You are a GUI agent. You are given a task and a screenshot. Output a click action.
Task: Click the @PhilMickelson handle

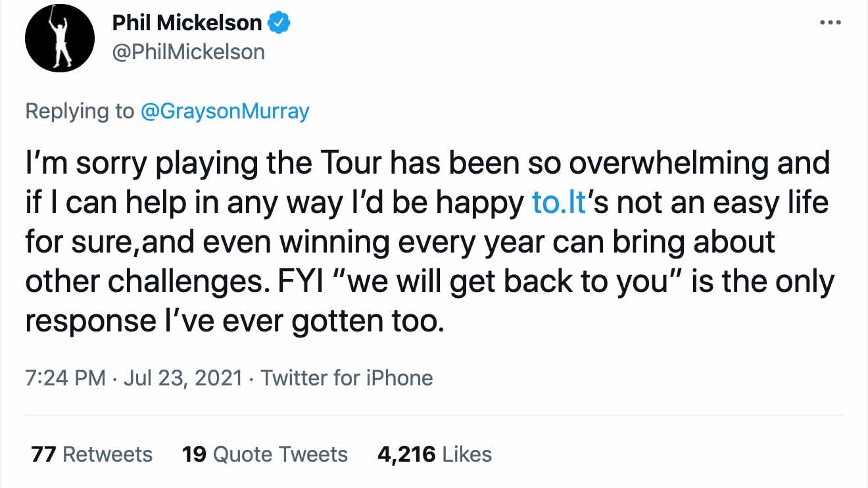pyautogui.click(x=189, y=52)
